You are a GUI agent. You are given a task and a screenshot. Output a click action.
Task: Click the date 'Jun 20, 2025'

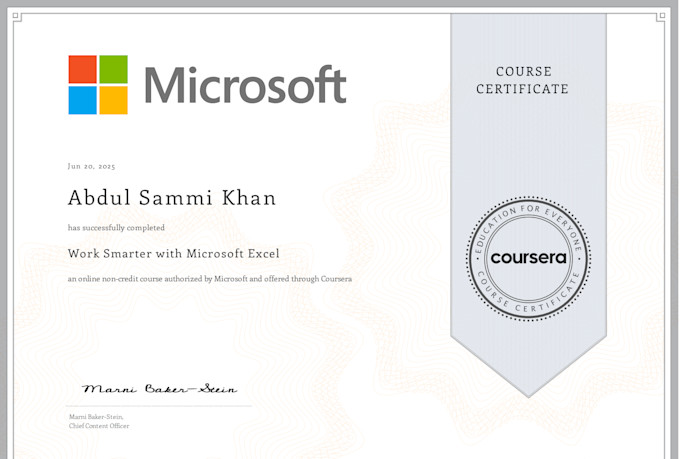92,166
